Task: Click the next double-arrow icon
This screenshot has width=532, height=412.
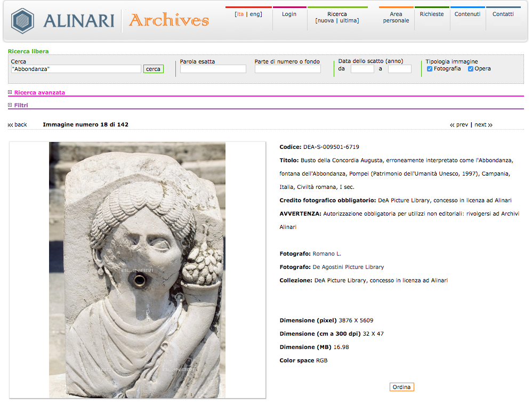Action: click(x=490, y=125)
